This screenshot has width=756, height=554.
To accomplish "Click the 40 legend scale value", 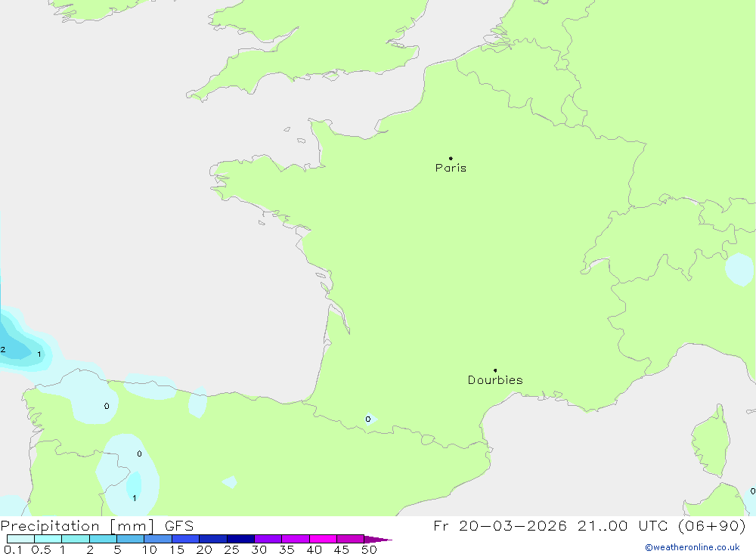I will (314, 549).
